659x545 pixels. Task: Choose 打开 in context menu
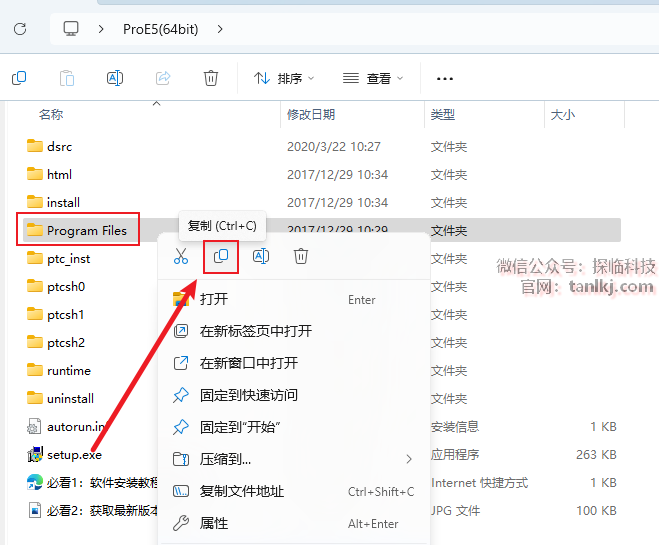pos(294,299)
